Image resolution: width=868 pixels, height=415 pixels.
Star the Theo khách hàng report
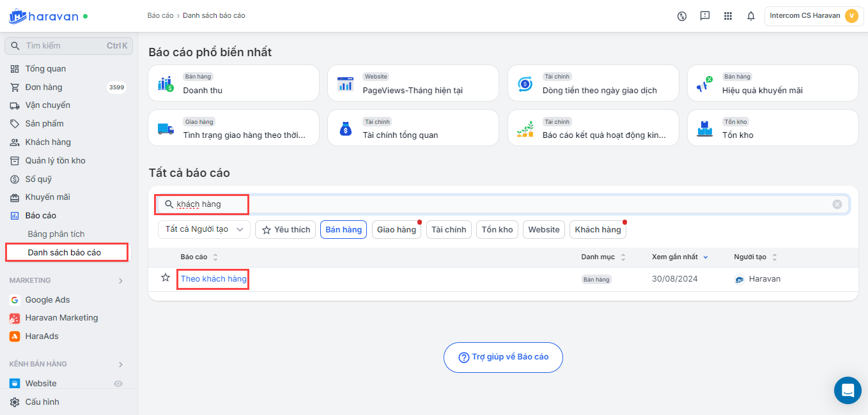[166, 278]
